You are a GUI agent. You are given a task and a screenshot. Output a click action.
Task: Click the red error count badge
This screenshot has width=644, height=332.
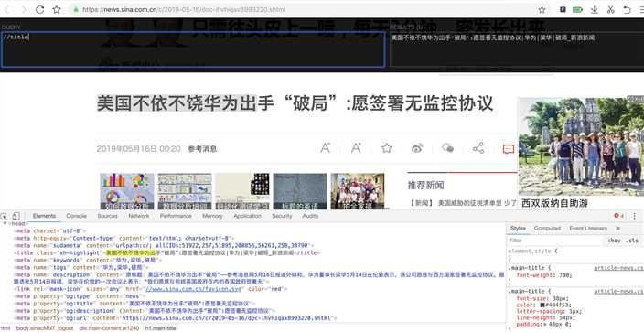click(619, 216)
